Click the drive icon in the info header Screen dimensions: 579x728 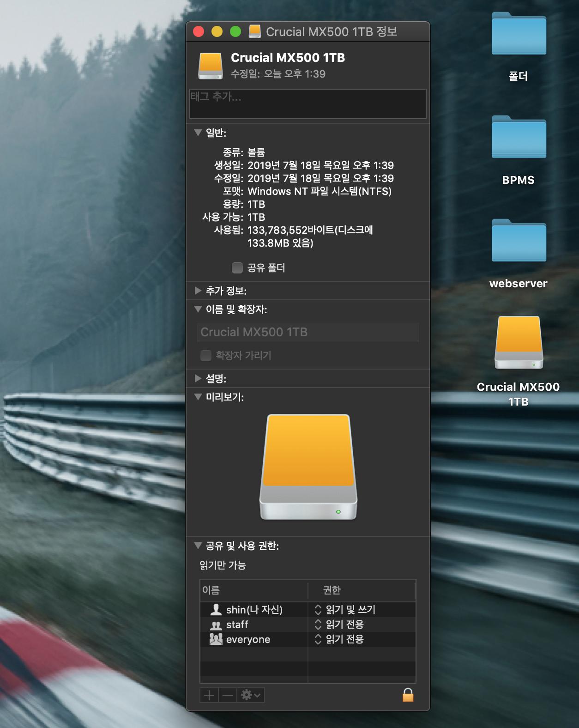(x=211, y=66)
